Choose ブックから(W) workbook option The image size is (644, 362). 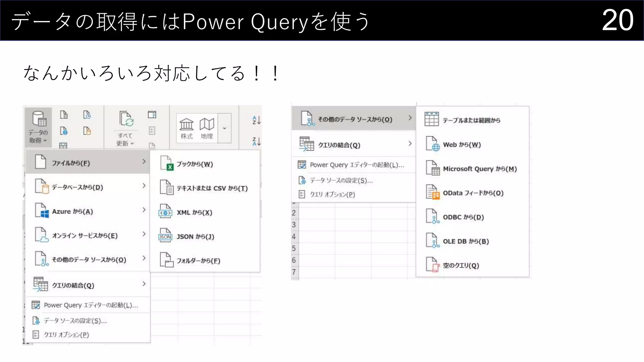(205, 164)
